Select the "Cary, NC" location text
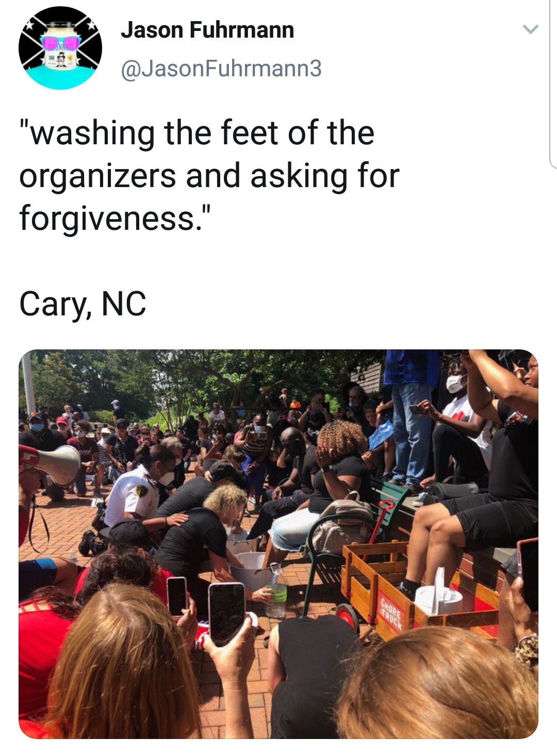 click(x=83, y=303)
